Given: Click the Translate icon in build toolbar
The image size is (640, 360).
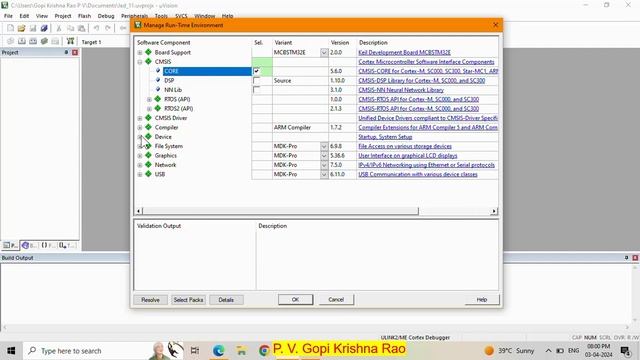Looking at the screenshot, I should pos(10,41).
